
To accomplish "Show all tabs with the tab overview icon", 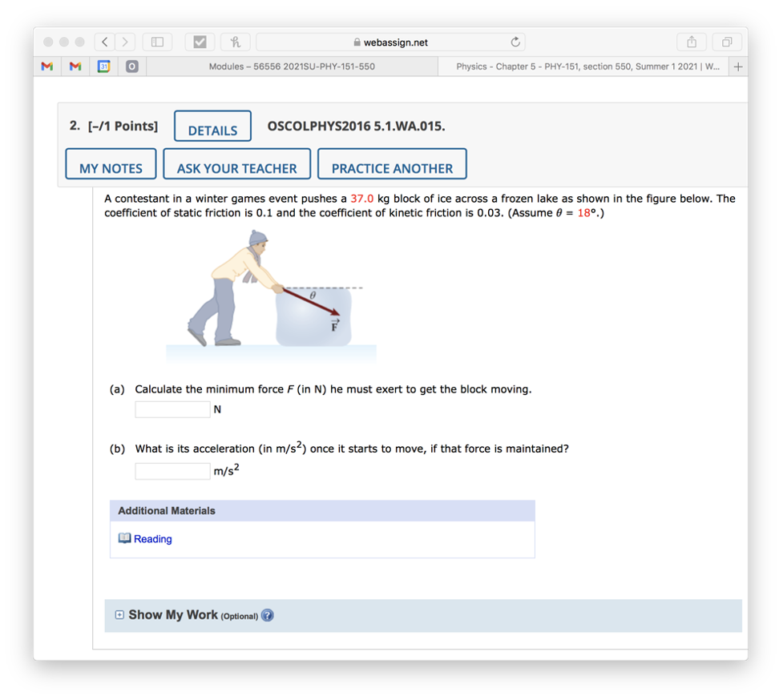I will [x=726, y=42].
